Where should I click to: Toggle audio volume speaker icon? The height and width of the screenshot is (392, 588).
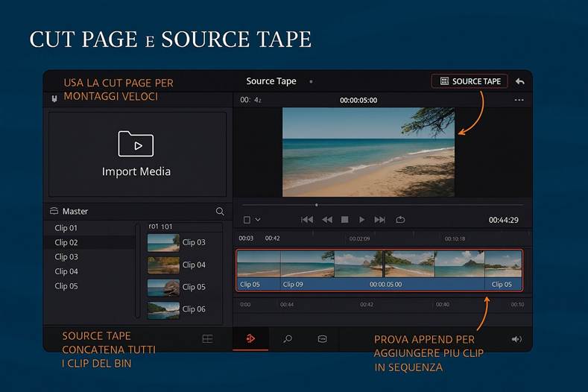[516, 339]
